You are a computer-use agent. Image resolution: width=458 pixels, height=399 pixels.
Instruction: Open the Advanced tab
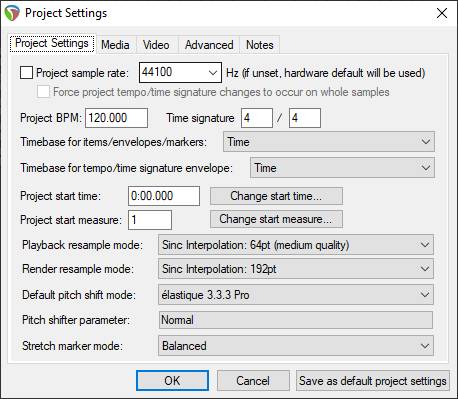(209, 45)
